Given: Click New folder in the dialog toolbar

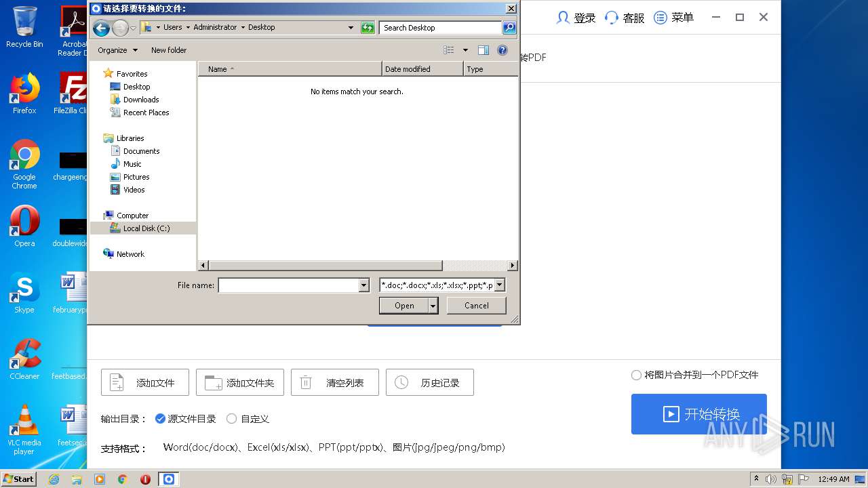Looking at the screenshot, I should point(169,50).
